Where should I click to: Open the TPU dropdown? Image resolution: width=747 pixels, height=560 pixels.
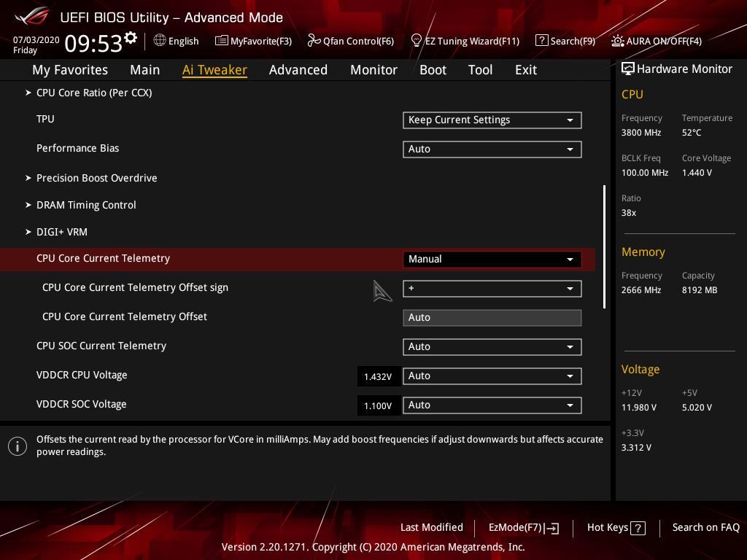(492, 120)
